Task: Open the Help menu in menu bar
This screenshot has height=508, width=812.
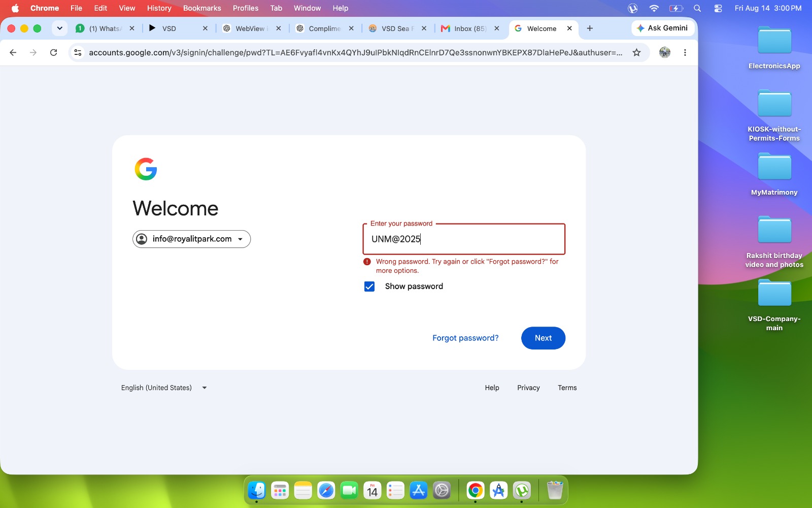Action: [341, 8]
